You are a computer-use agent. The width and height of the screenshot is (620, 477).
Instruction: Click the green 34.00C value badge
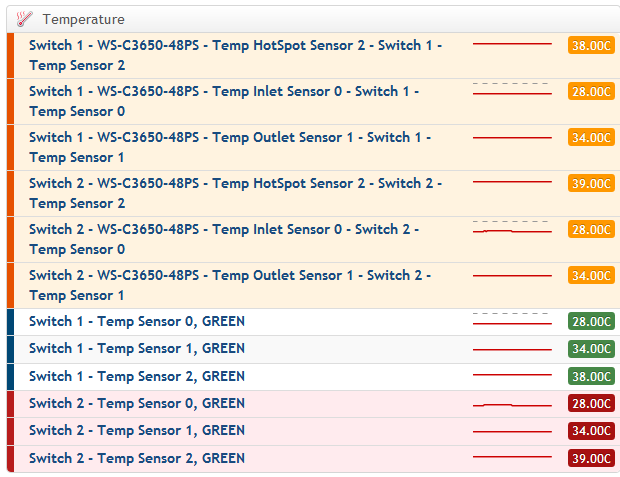coord(591,348)
